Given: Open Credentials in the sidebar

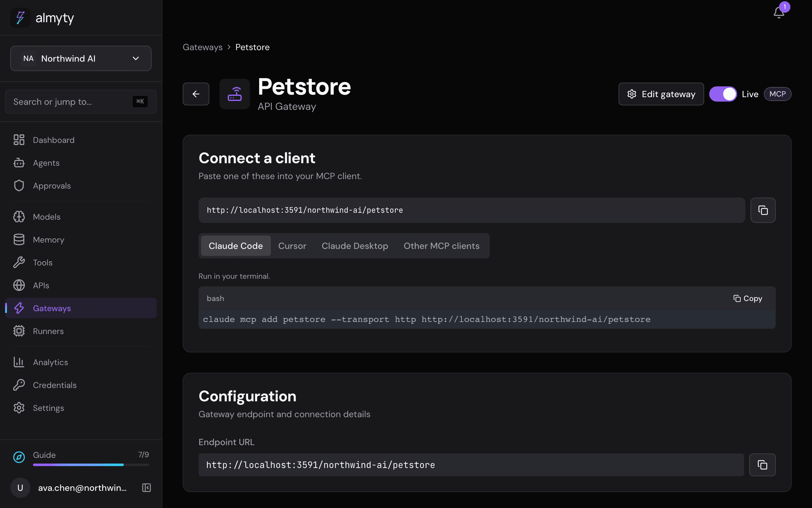Looking at the screenshot, I should coord(81,385).
